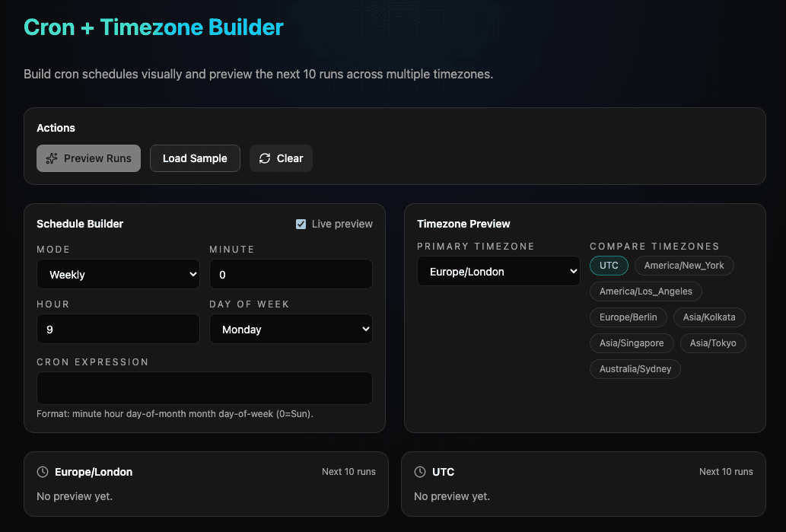
Task: Enable the America/New_York comparison
Action: click(x=684, y=265)
